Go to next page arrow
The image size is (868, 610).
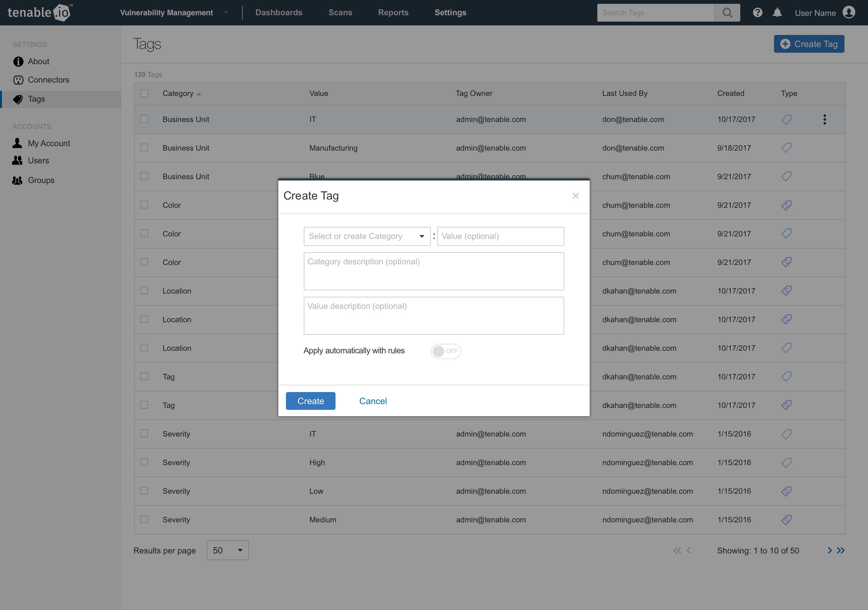[830, 550]
